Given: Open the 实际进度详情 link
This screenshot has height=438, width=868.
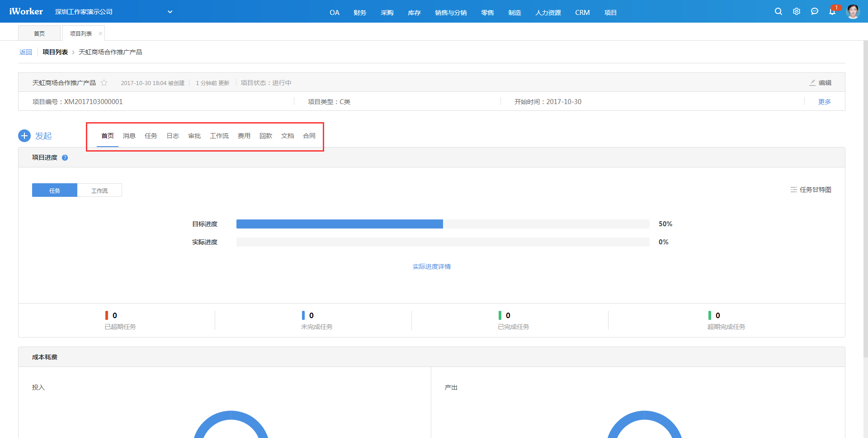Looking at the screenshot, I should [x=432, y=267].
